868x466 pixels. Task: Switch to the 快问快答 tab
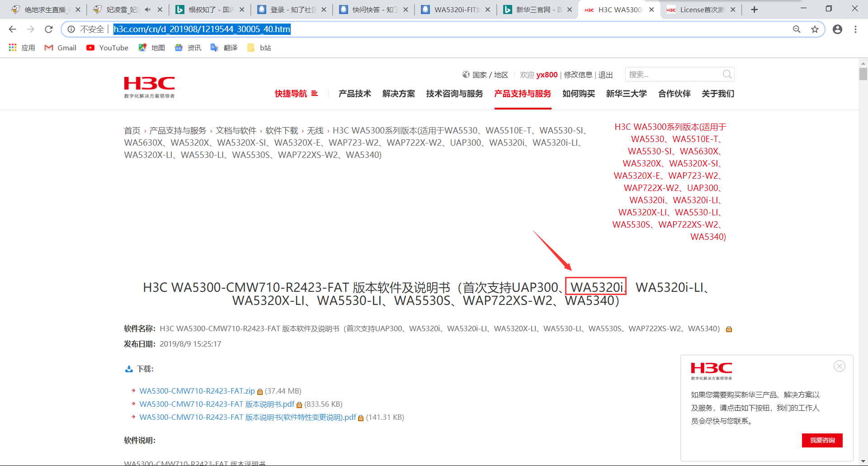click(x=374, y=10)
